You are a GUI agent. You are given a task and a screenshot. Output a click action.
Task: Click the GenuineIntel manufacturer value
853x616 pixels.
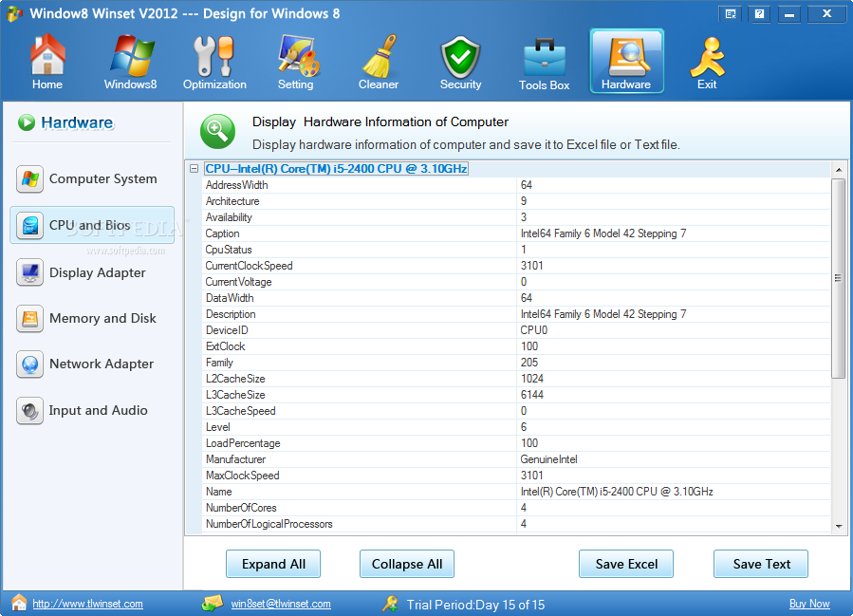click(549, 459)
